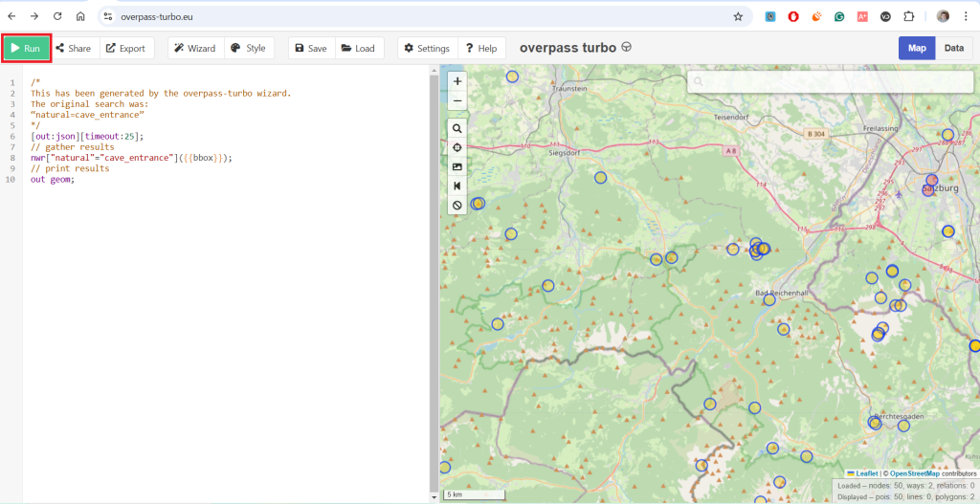This screenshot has width=980, height=504.
Task: Click the '[out:json][timeout:25];' code line
Action: pos(87,136)
